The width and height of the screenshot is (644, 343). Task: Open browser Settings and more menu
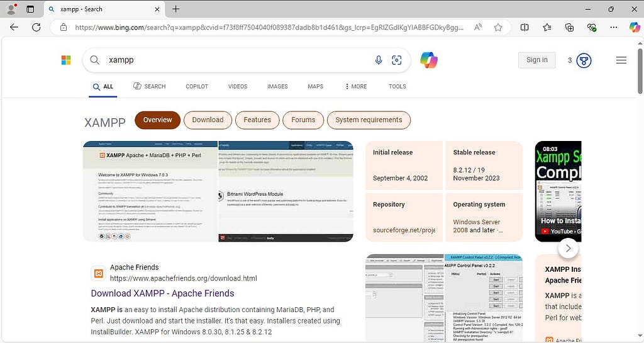[614, 28]
